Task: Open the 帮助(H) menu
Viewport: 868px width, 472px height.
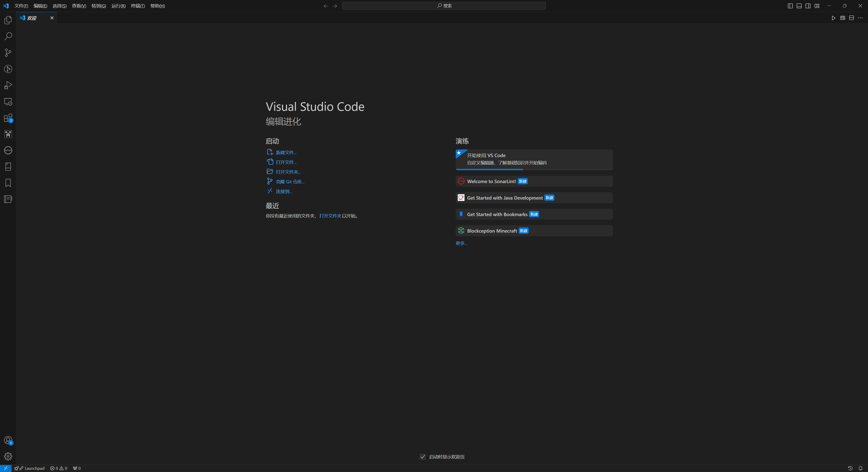Action: pos(157,6)
